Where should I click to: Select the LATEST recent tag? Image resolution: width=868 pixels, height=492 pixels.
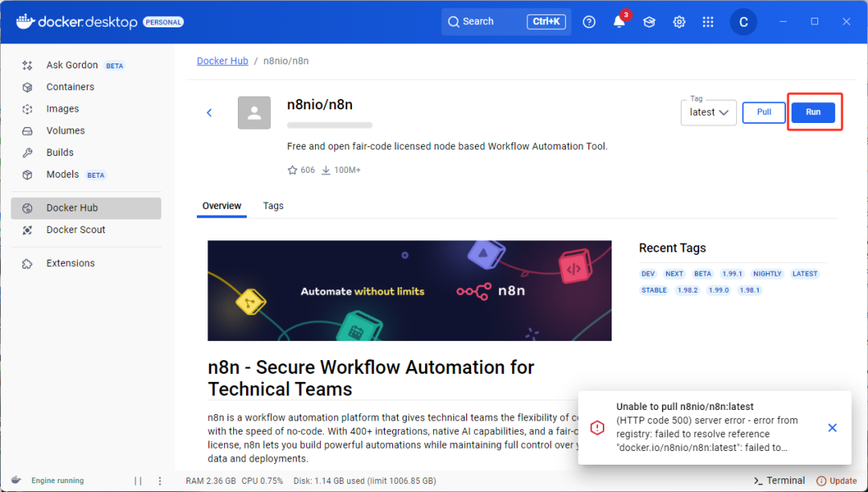[805, 274]
